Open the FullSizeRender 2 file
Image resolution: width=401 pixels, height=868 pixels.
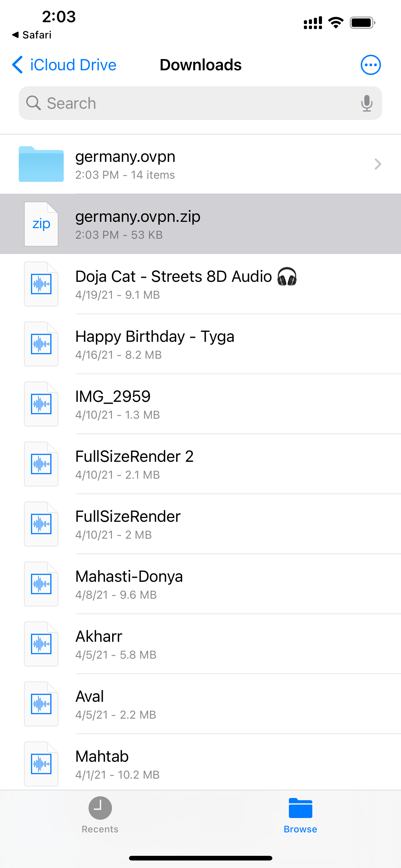pyautogui.click(x=135, y=464)
